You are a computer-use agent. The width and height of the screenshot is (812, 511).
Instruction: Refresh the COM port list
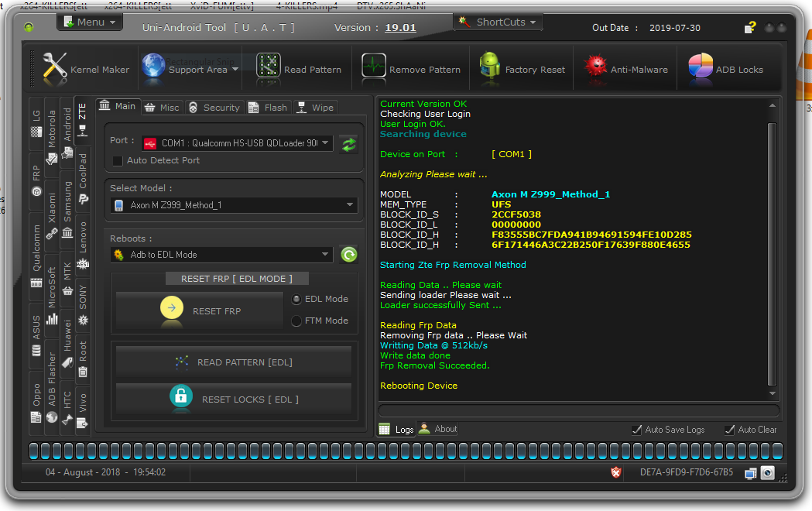[x=349, y=144]
